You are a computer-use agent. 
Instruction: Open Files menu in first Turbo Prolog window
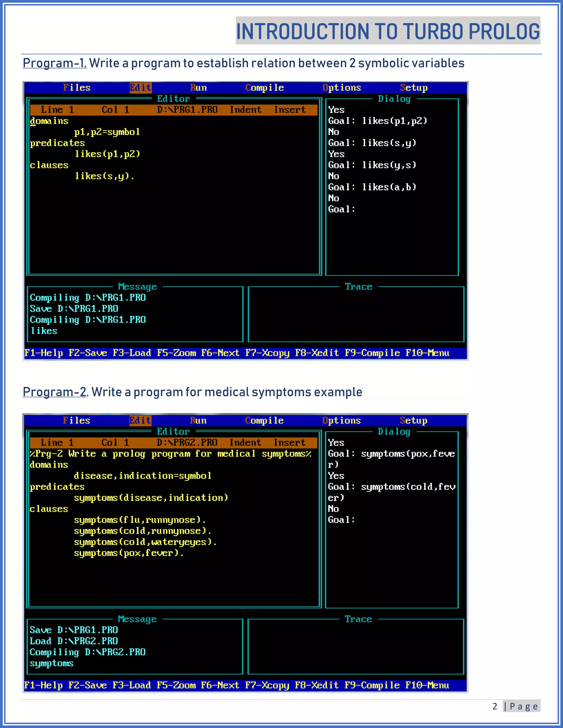77,88
